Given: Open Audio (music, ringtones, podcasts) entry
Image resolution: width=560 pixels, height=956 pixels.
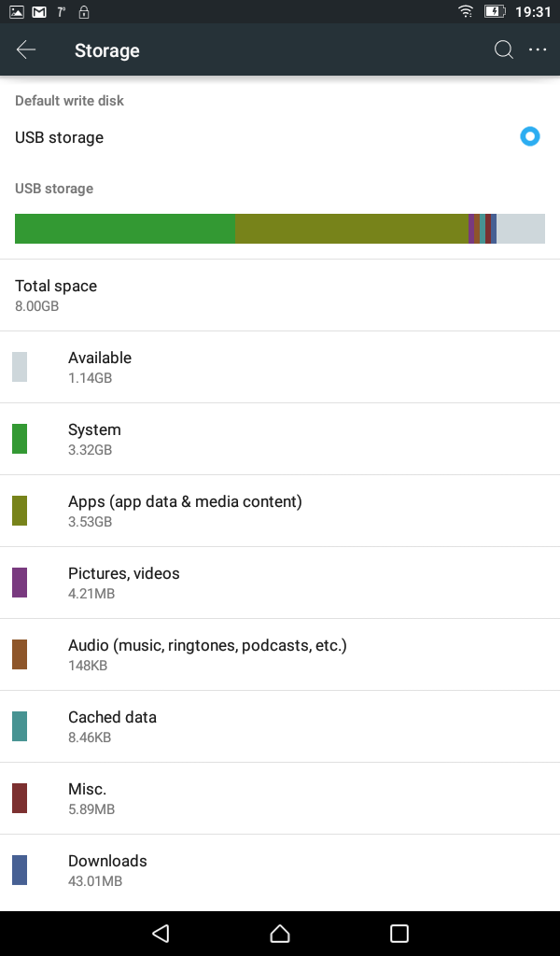Looking at the screenshot, I should (280, 654).
